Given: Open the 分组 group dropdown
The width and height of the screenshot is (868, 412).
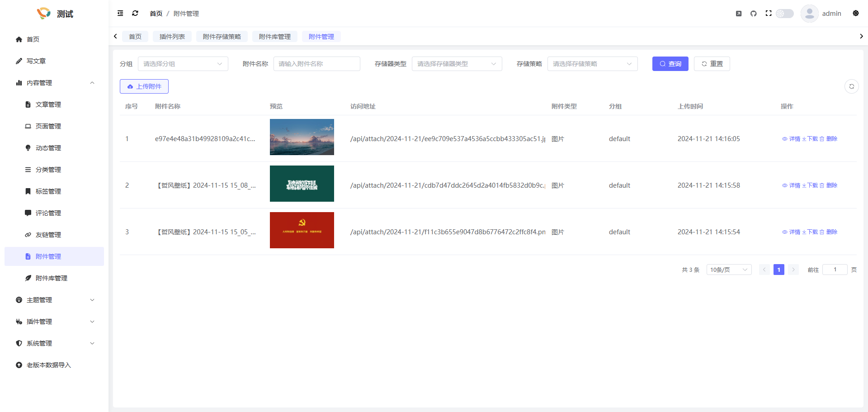Looking at the screenshot, I should (x=183, y=64).
